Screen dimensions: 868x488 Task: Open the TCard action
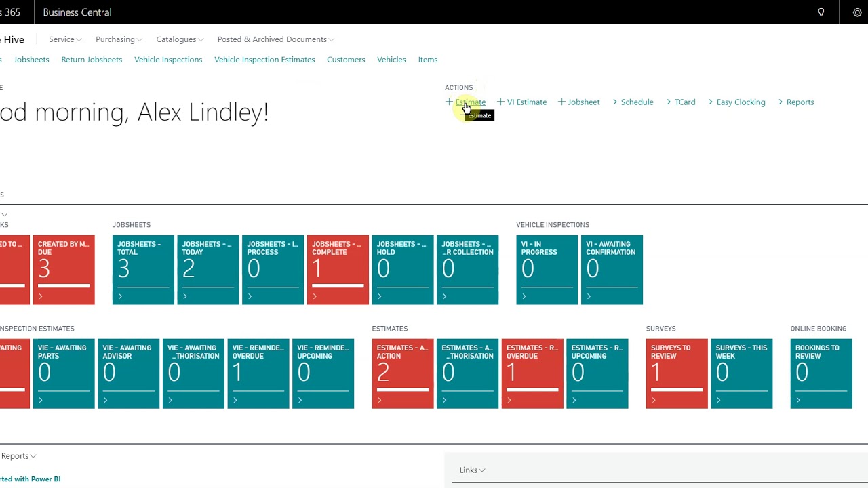(x=680, y=102)
